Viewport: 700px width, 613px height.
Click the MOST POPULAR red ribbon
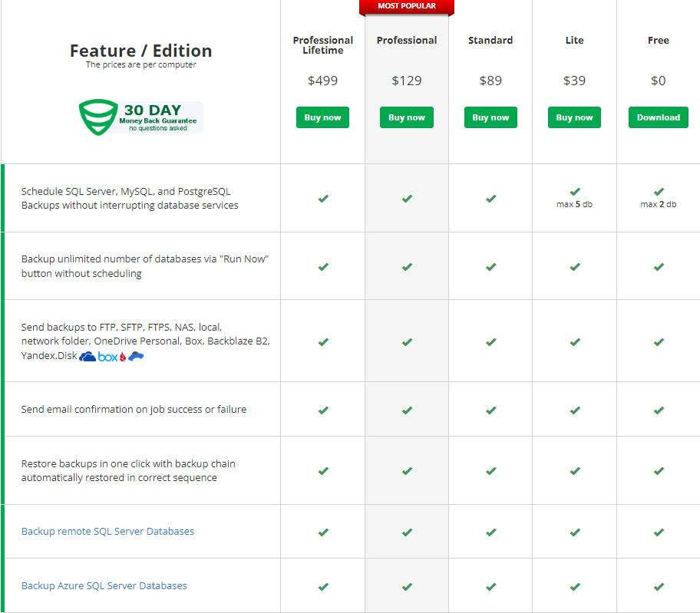[407, 6]
